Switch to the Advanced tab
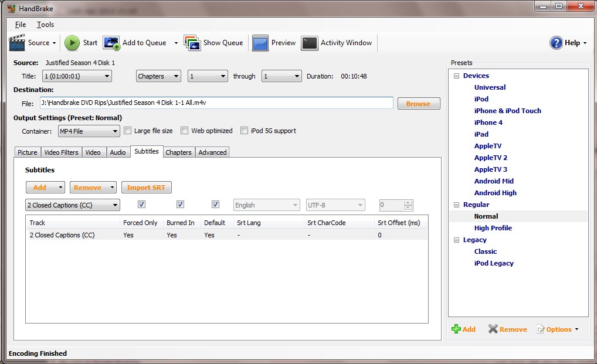The width and height of the screenshot is (597, 364). 212,152
